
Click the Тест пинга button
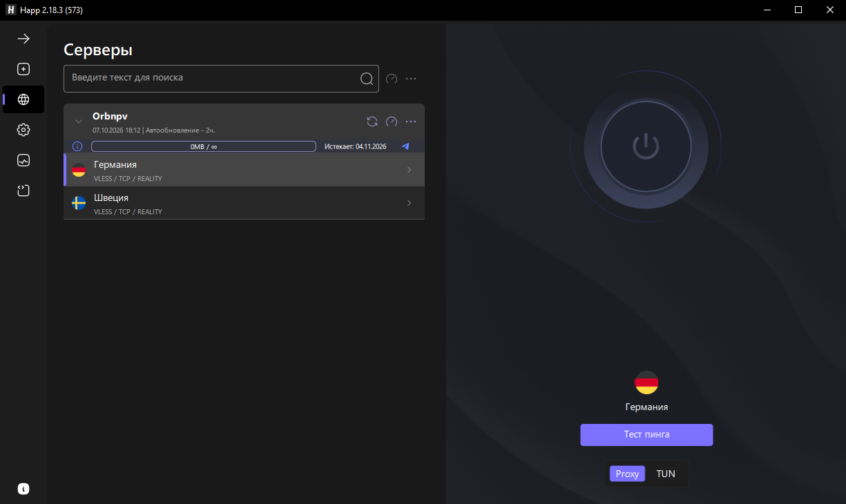[646, 435]
